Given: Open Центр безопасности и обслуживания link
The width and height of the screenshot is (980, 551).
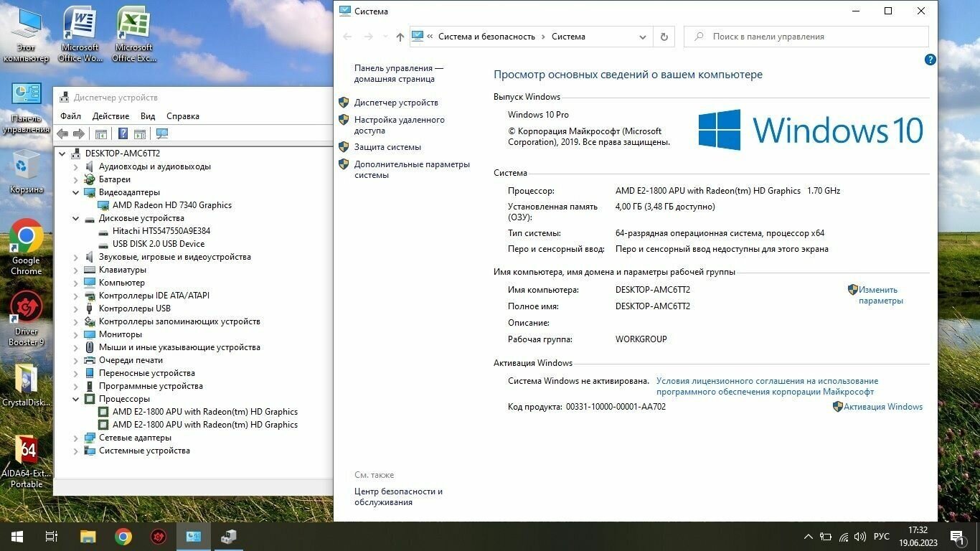Looking at the screenshot, I should 398,496.
